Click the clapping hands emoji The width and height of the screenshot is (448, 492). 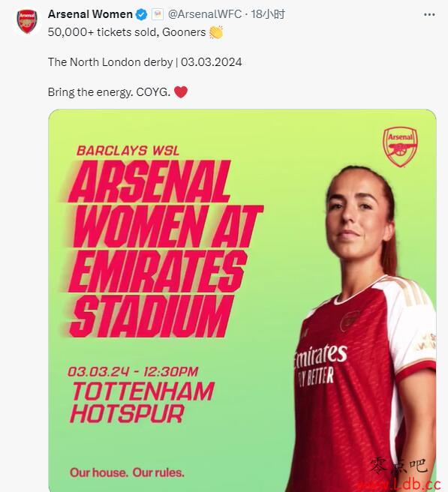[216, 32]
